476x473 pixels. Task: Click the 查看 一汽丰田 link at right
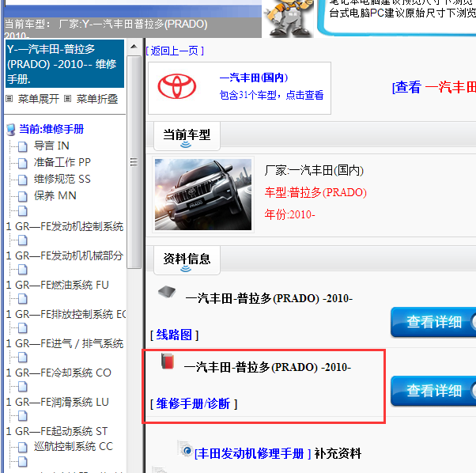(434, 88)
